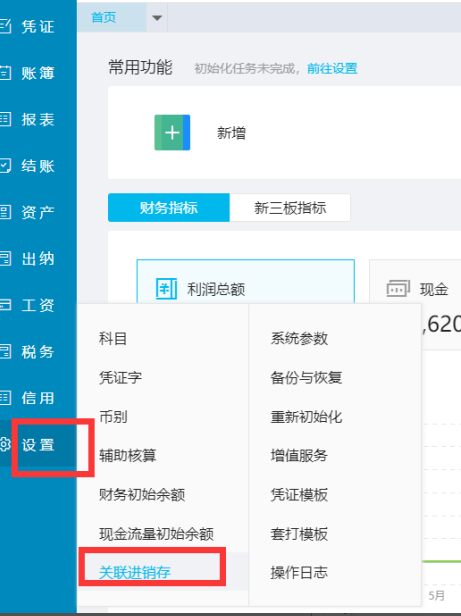461x616 pixels.
Task: Open the 结账 checkmark sidebar icon
Action: (5, 166)
